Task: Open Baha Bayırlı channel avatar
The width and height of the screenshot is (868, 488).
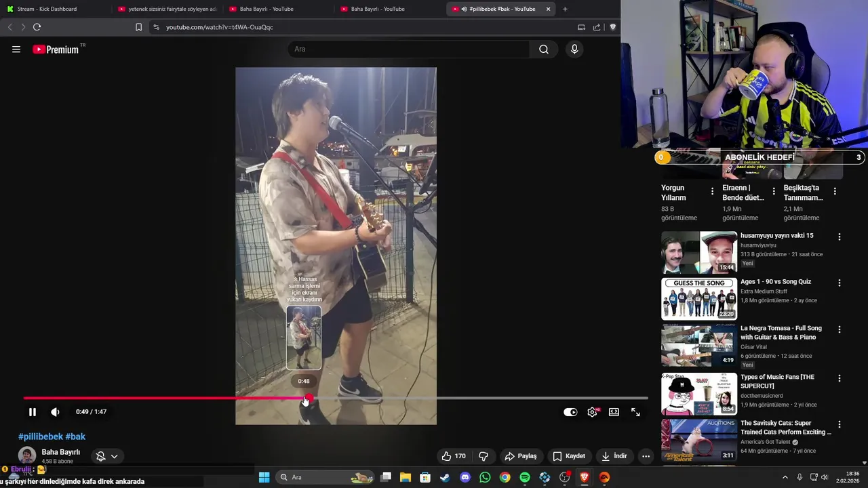Action: pos(27,455)
